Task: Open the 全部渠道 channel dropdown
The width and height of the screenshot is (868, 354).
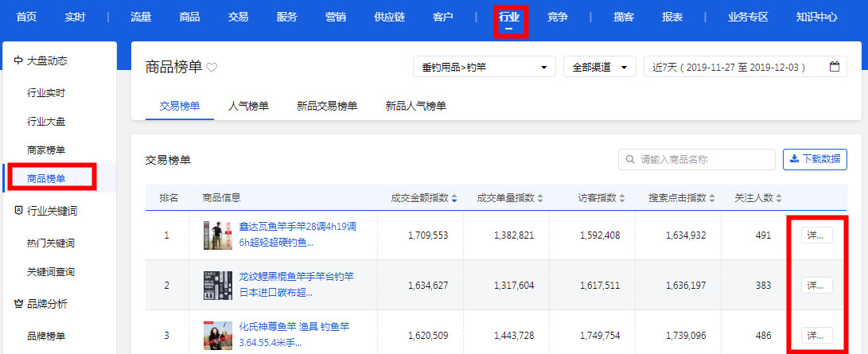Action: tap(599, 68)
